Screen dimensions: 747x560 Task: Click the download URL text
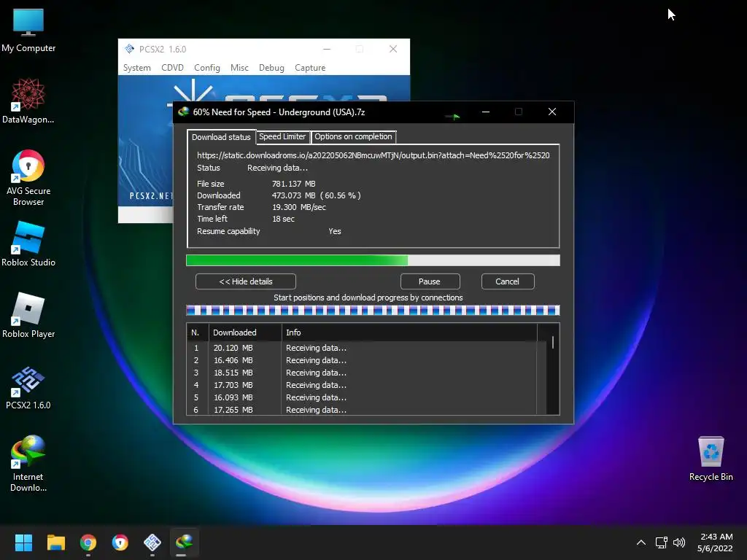coord(373,155)
